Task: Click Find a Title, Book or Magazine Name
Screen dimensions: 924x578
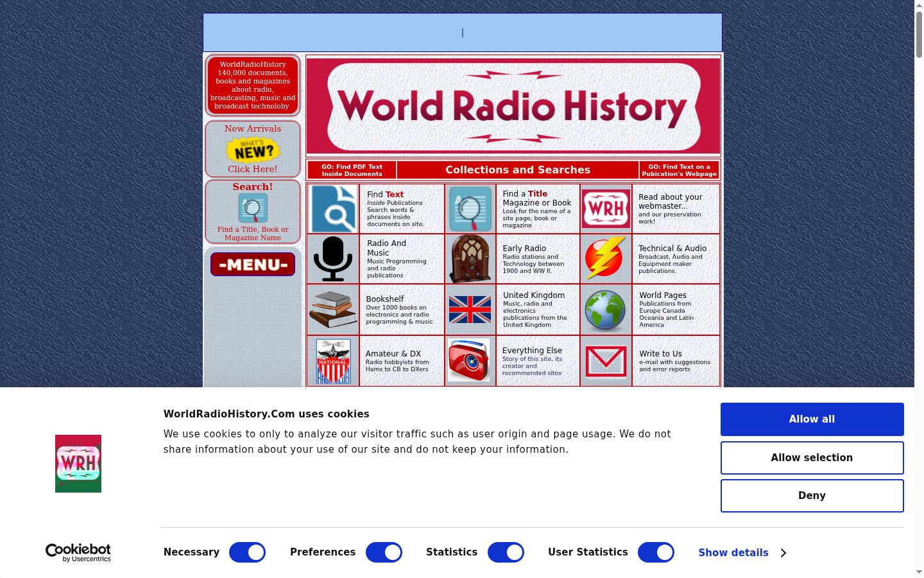Action: 253,233
